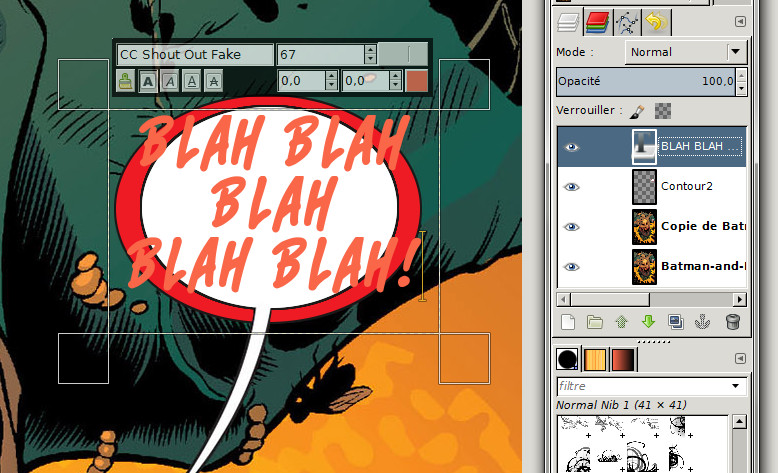
Task: Toggle italic on the text
Action: pyautogui.click(x=170, y=81)
